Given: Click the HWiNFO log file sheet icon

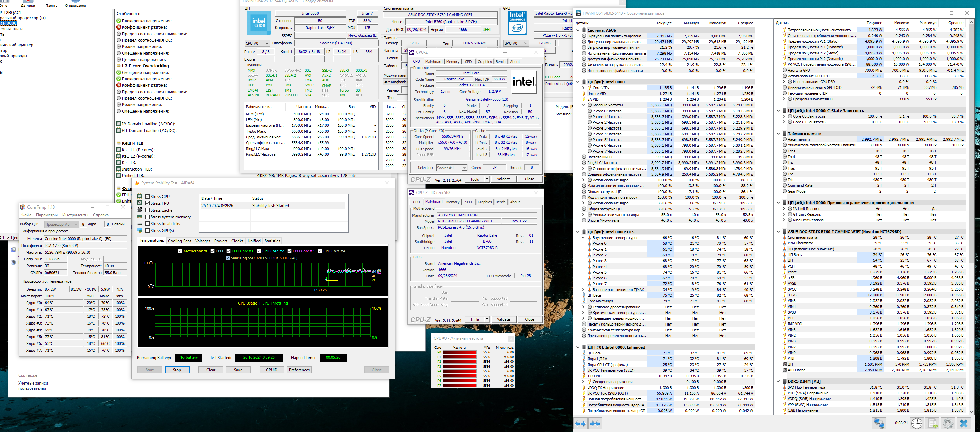Looking at the screenshot, I should [933, 423].
